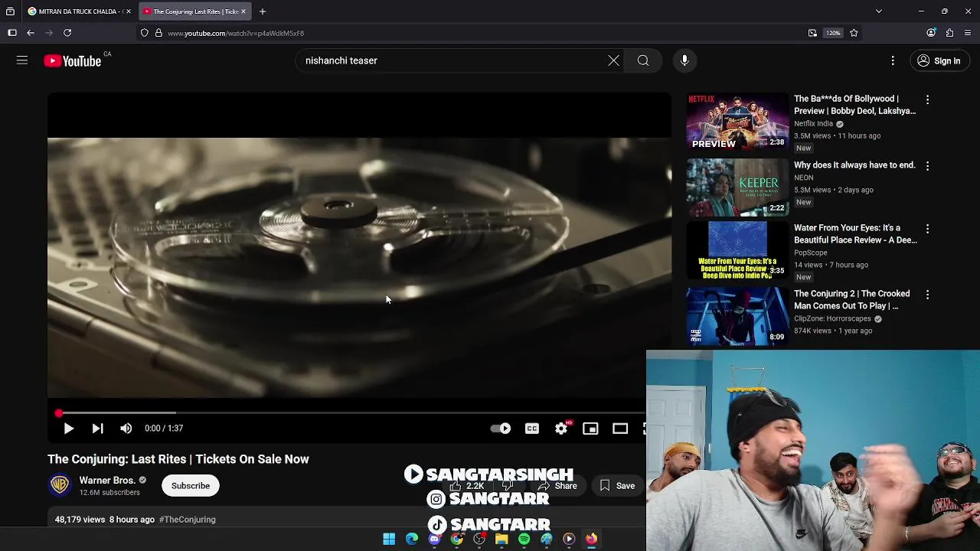View site security padlock info
Image resolution: width=980 pixels, height=551 pixels.
[x=158, y=33]
